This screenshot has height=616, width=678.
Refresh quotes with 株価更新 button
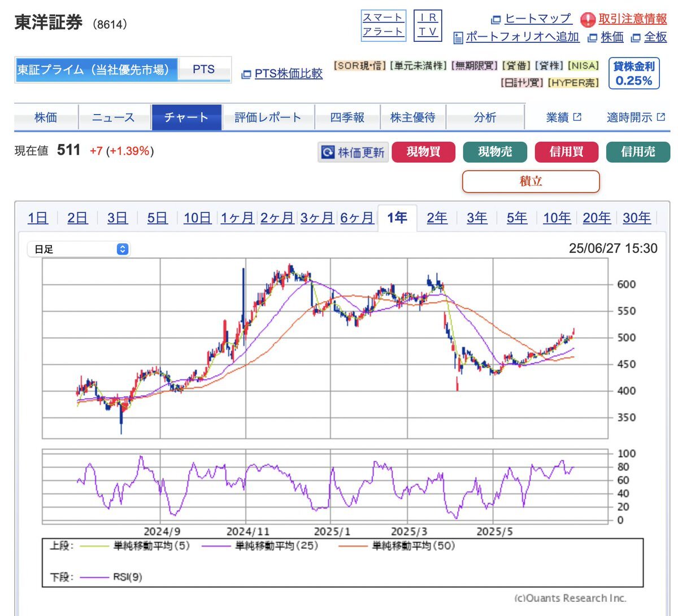(353, 152)
